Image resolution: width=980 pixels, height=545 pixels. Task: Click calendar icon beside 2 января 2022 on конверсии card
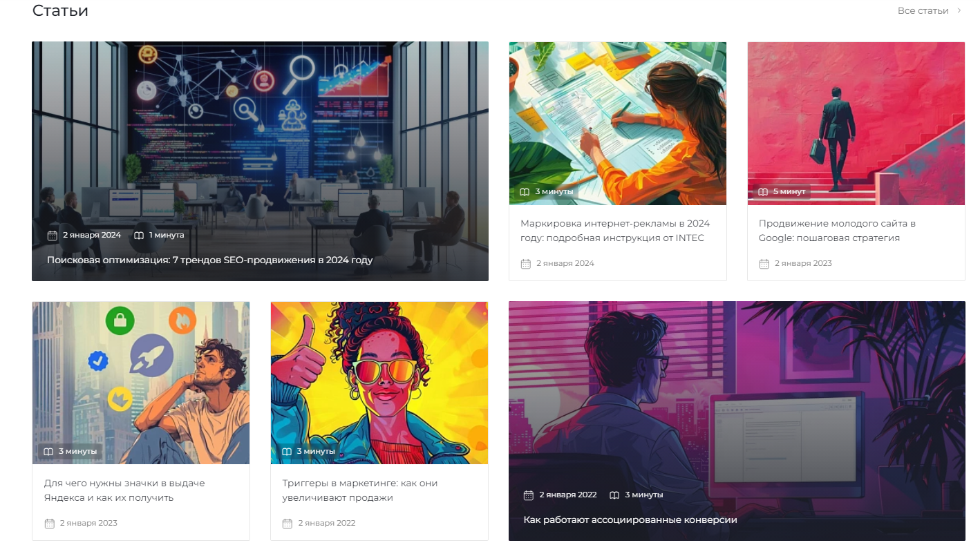tap(529, 495)
